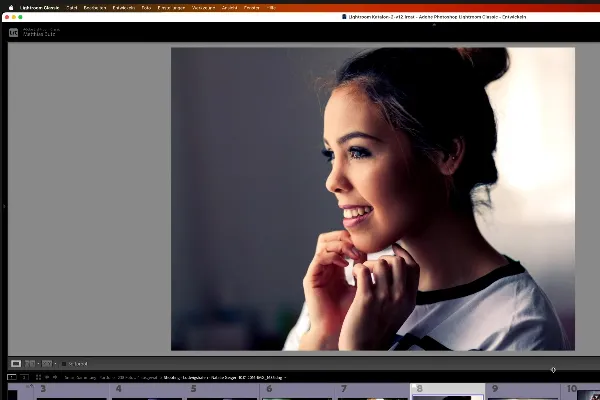Select filmstrip thumbnail number 8
Image resolution: width=600 pixels, height=400 pixels.
click(447, 394)
